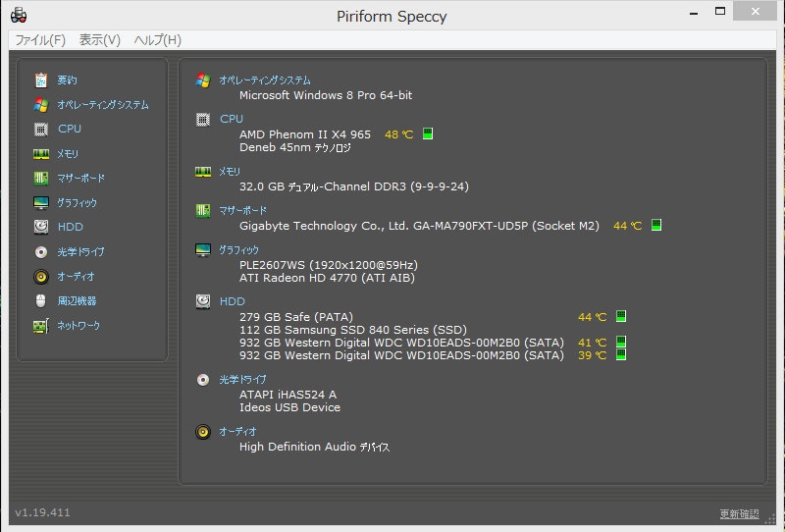Select the オーディオ speaker icon in sidebar

pyautogui.click(x=41, y=276)
